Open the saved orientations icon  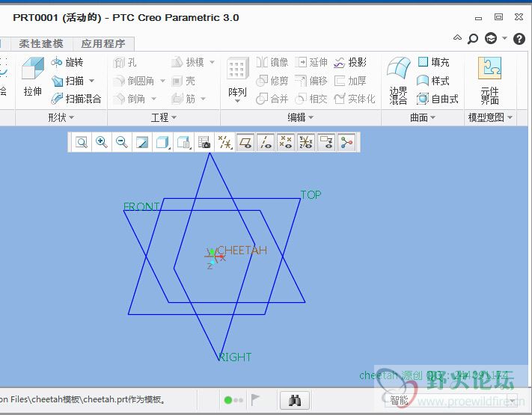point(183,142)
